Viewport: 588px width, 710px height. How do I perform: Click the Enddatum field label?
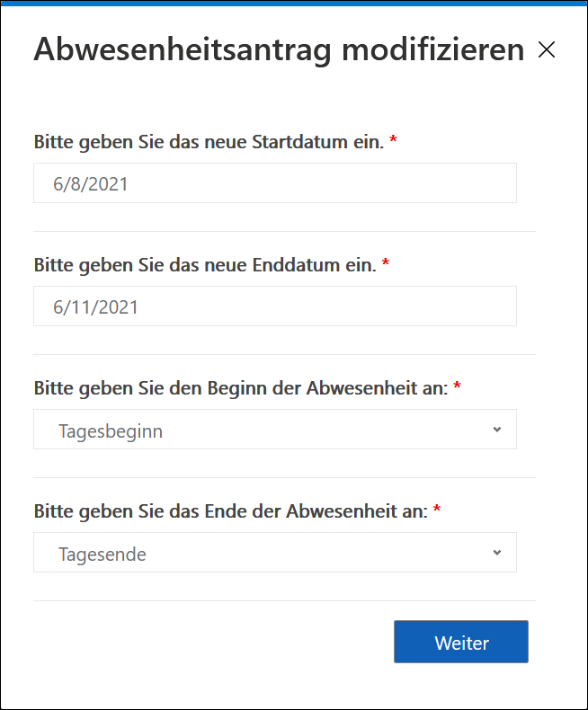205,265
